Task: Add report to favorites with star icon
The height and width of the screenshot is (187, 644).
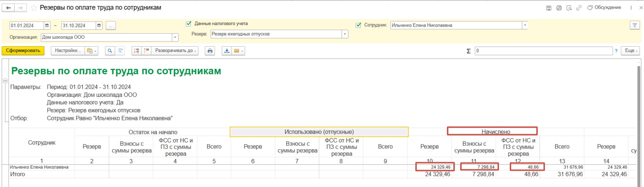Action: (34, 8)
